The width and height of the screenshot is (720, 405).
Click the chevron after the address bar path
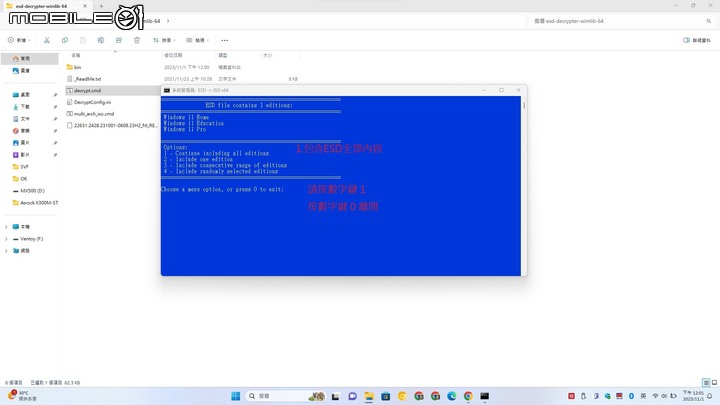click(x=168, y=21)
